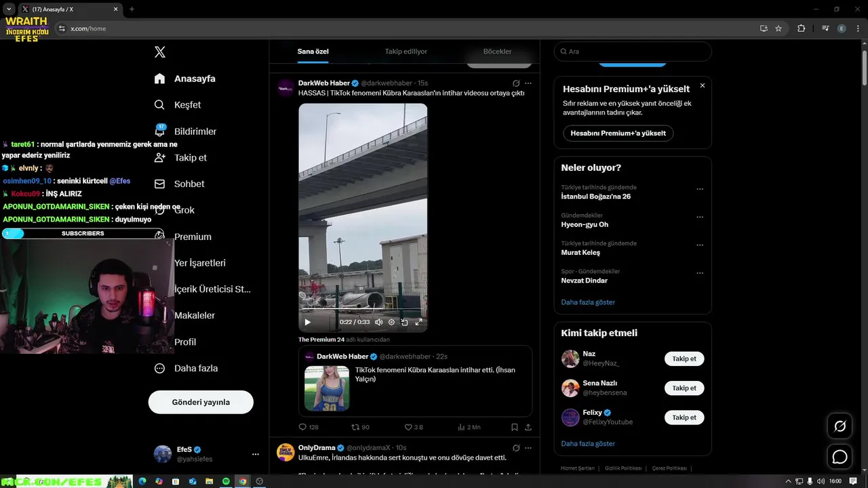Like the DarkWeb Haber post (3 B)

pyautogui.click(x=414, y=427)
